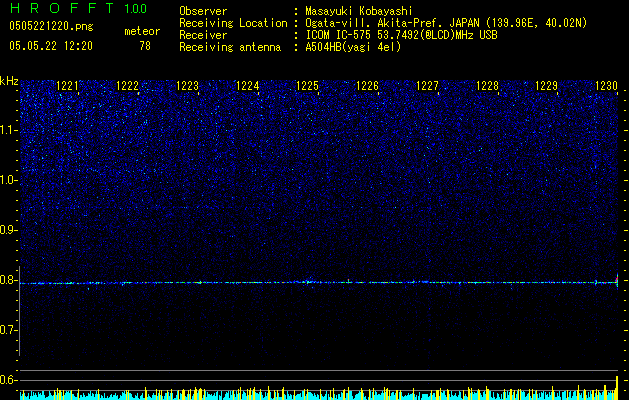Viewport: 629px width, 400px height.
Task: Click the 1223 time marker
Action: [187, 86]
